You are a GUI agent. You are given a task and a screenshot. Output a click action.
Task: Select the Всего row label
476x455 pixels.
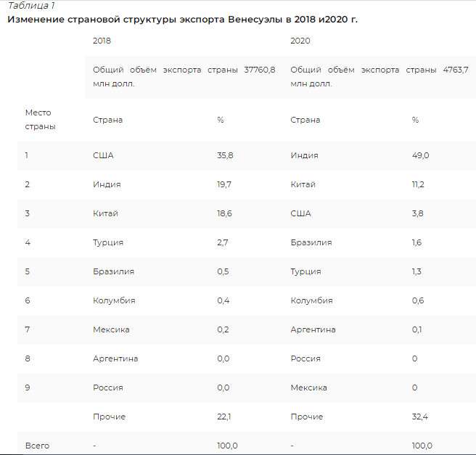click(37, 446)
